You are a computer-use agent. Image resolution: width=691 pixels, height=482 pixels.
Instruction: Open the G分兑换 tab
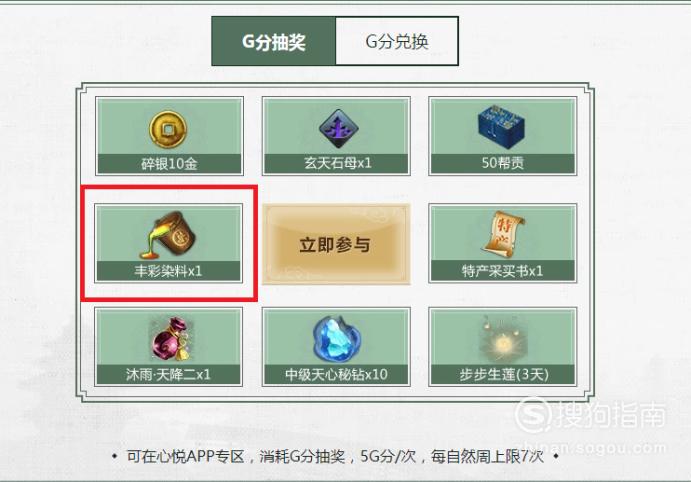(x=397, y=41)
